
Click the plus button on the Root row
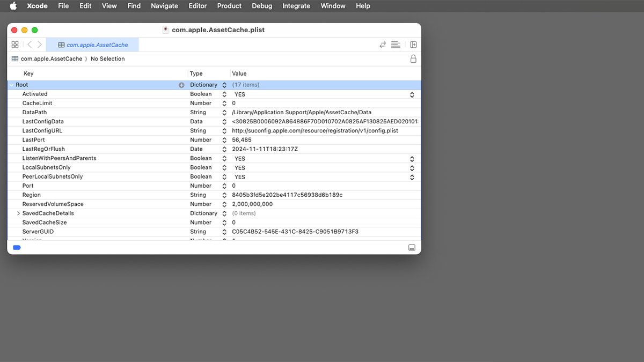(x=181, y=85)
